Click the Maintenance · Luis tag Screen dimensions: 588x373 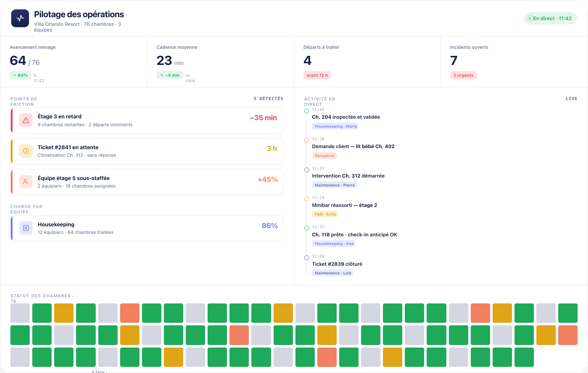click(x=333, y=273)
